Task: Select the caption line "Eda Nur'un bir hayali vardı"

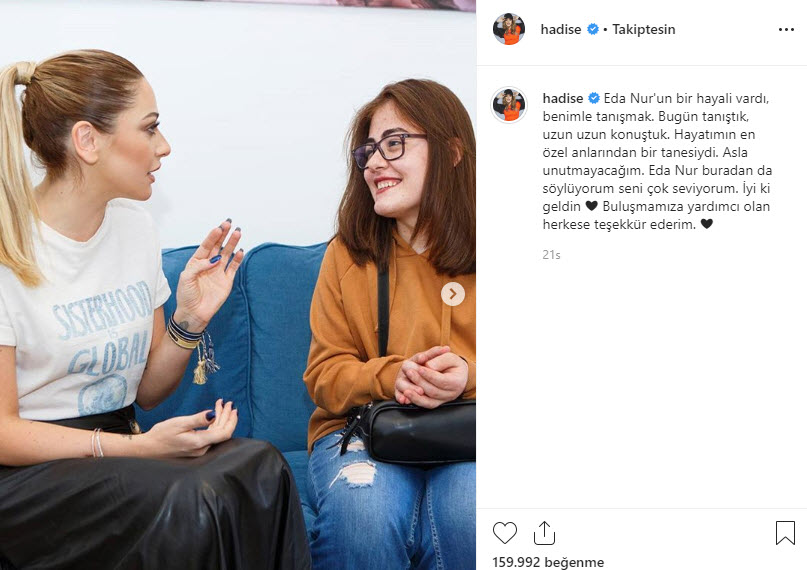Action: pos(686,98)
